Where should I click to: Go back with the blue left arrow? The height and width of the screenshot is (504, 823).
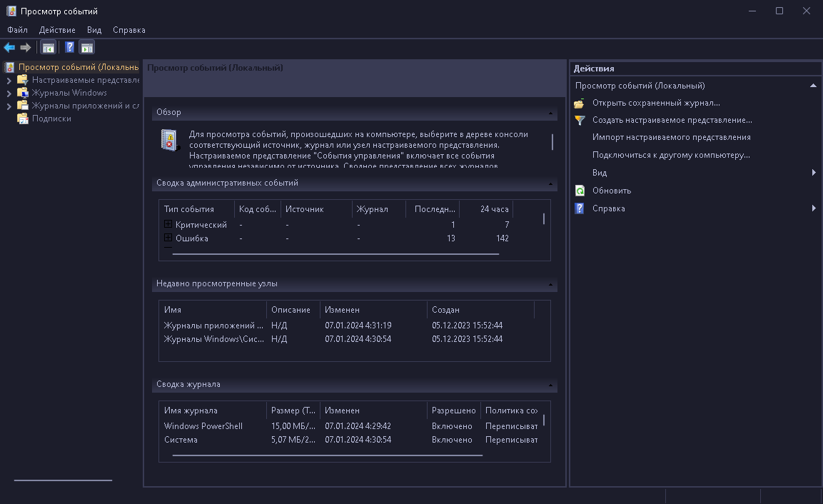[9, 48]
